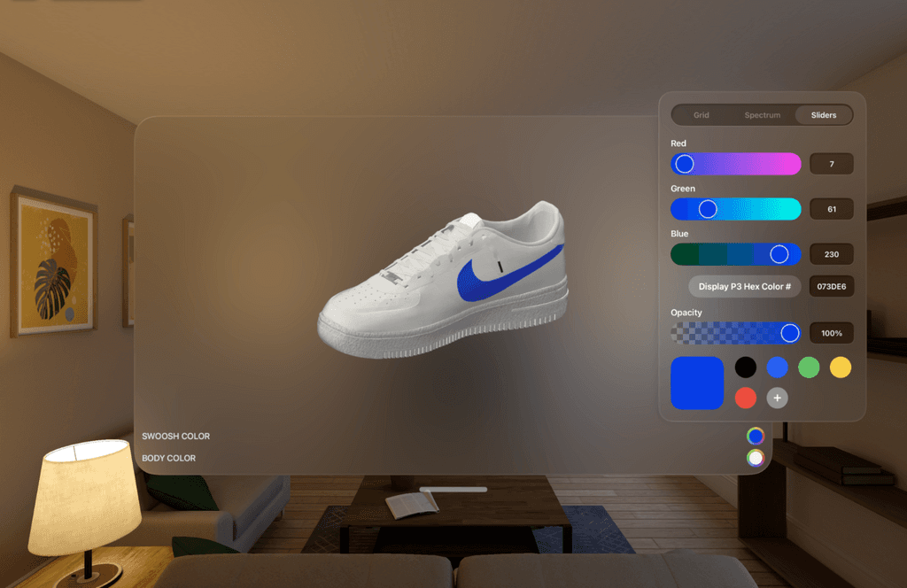The image size is (907, 588).
Task: Switch to the Grid tab
Action: click(702, 115)
